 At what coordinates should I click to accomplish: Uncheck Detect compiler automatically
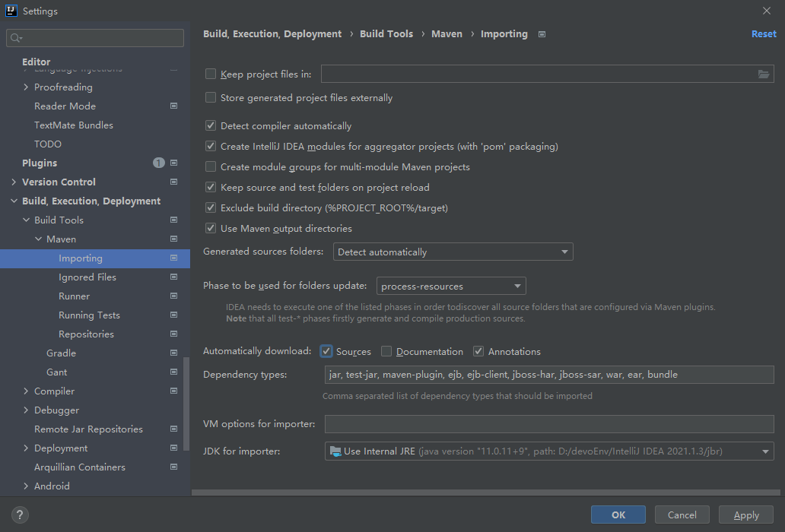pyautogui.click(x=211, y=125)
